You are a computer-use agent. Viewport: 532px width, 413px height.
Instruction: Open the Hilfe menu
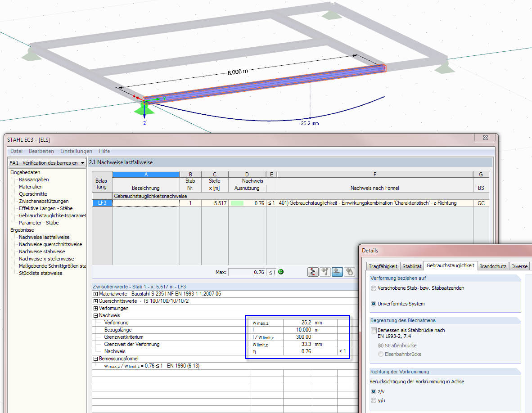104,151
